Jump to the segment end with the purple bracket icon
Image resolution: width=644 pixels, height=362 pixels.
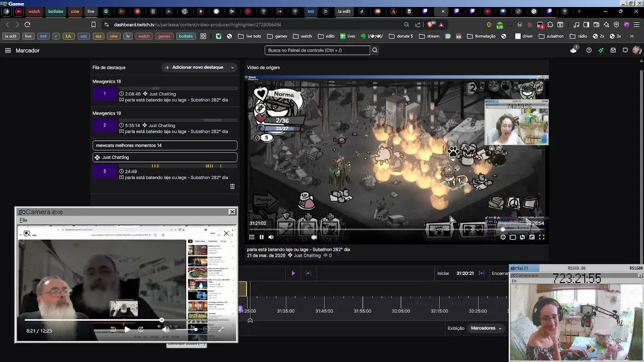pos(309,273)
